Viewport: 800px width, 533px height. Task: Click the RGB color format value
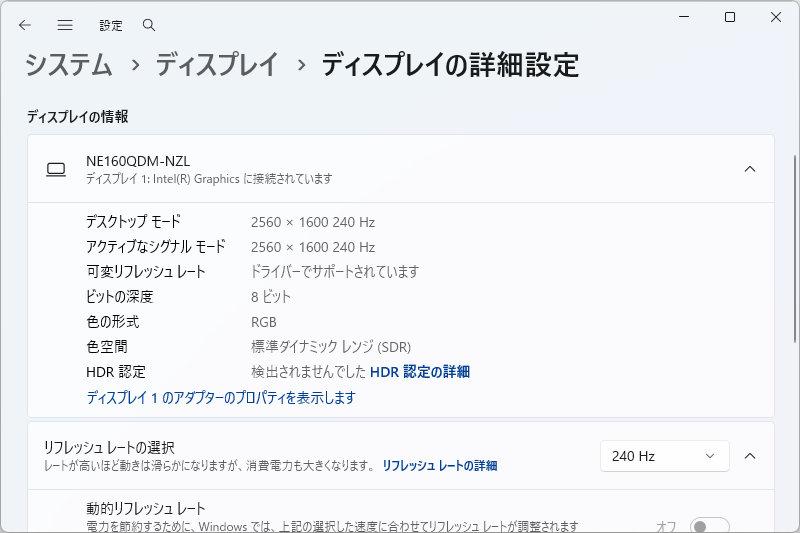[x=264, y=322]
